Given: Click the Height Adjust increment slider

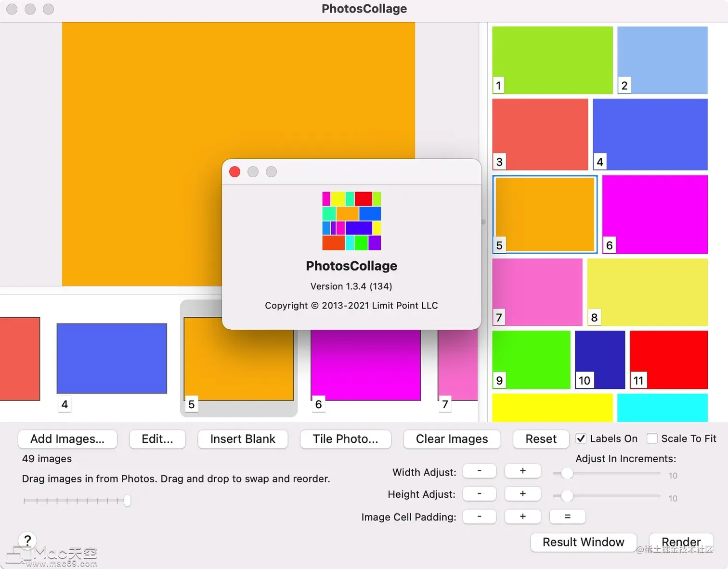Looking at the screenshot, I should 607,496.
